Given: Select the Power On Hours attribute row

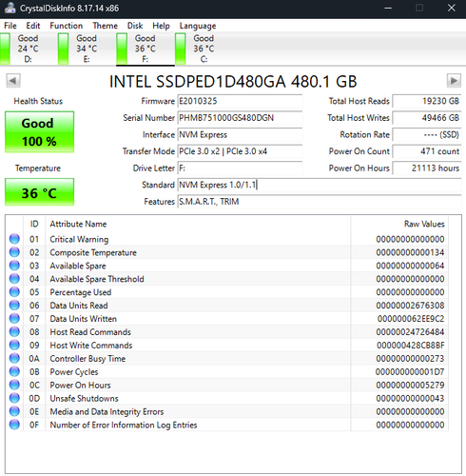Looking at the screenshot, I should pyautogui.click(x=227, y=385).
